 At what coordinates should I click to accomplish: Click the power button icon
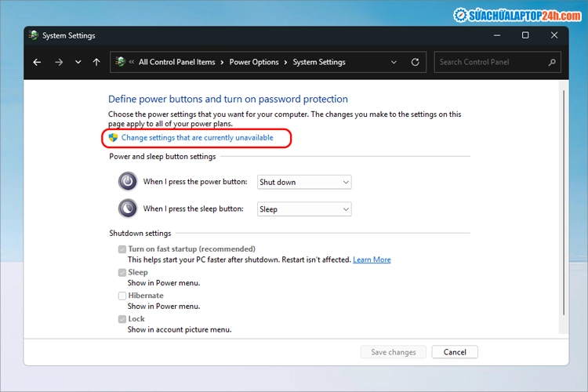pyautogui.click(x=128, y=182)
